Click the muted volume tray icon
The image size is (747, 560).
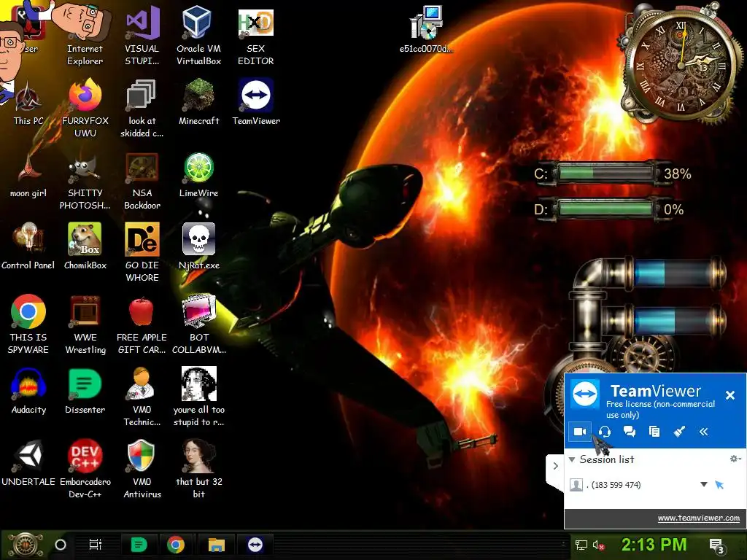click(598, 545)
